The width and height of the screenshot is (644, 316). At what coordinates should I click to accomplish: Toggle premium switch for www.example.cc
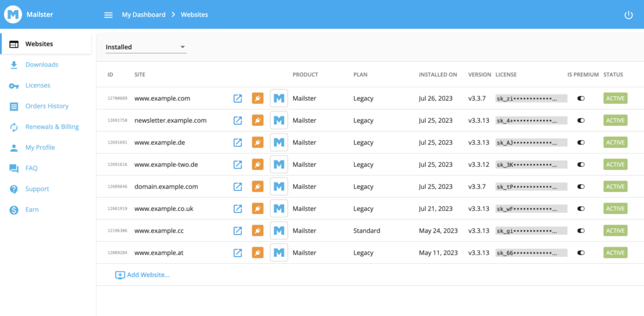580,231
